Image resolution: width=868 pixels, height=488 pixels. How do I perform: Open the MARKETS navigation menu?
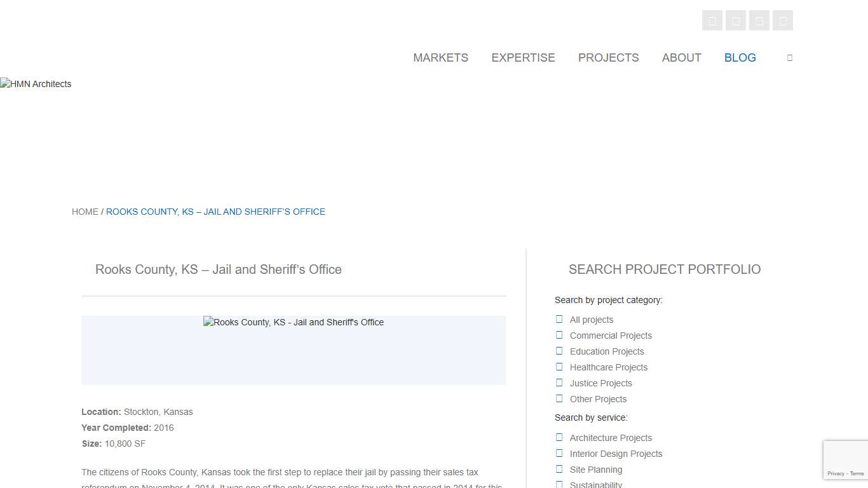[x=440, y=58]
